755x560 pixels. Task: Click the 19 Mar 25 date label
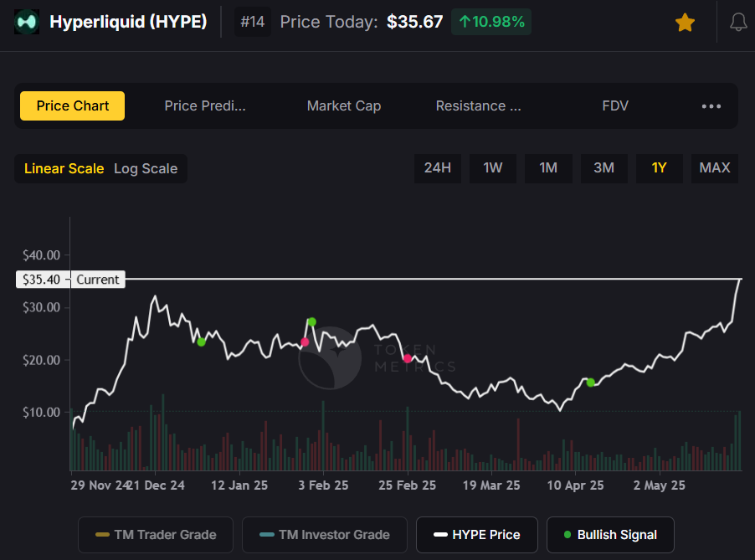tap(491, 485)
